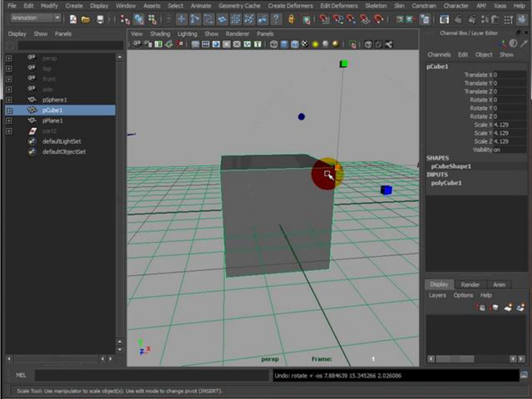Image resolution: width=532 pixels, height=399 pixels.
Task: Save the scene with the disk icon
Action: (x=100, y=19)
